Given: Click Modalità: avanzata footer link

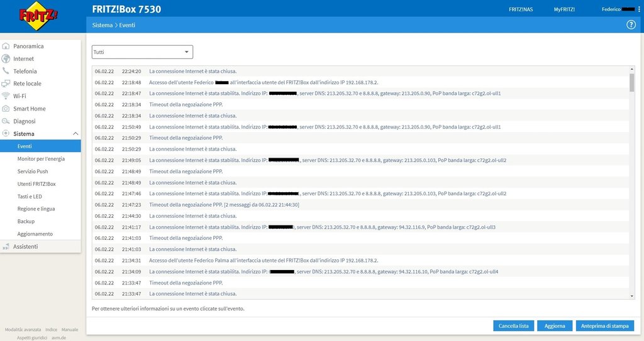Looking at the screenshot, I should click(23, 330).
